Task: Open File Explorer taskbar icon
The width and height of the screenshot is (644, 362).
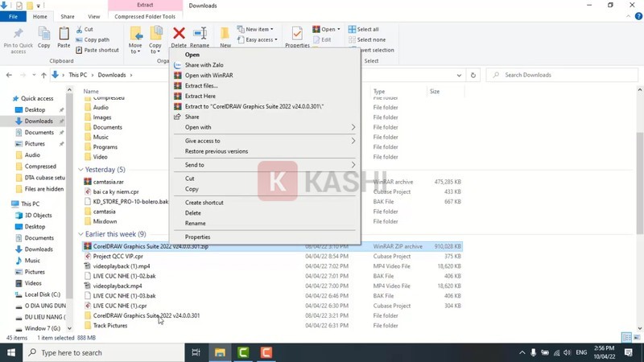Action: point(220,352)
